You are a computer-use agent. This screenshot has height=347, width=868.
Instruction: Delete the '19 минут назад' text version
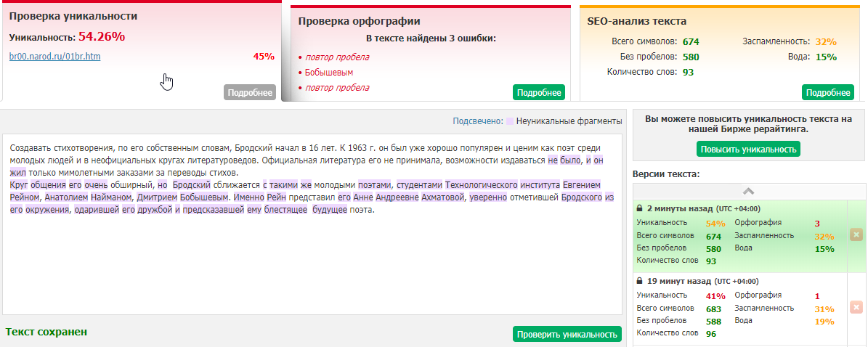(856, 308)
